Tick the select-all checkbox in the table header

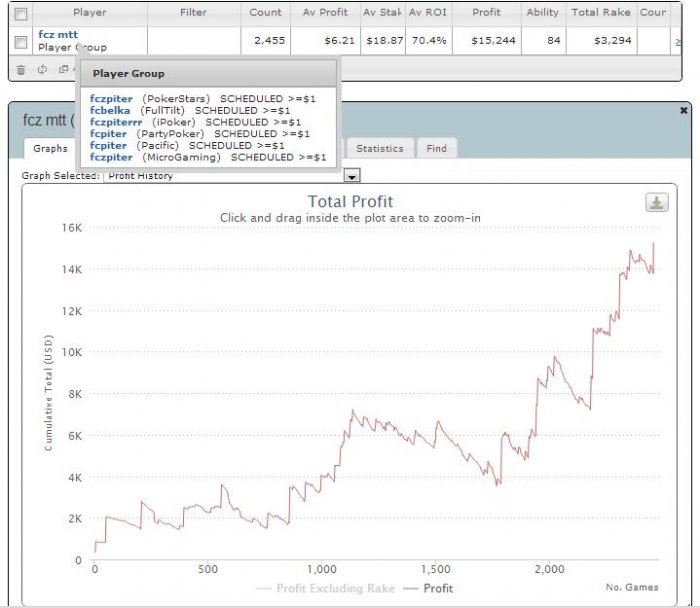tap(21, 14)
